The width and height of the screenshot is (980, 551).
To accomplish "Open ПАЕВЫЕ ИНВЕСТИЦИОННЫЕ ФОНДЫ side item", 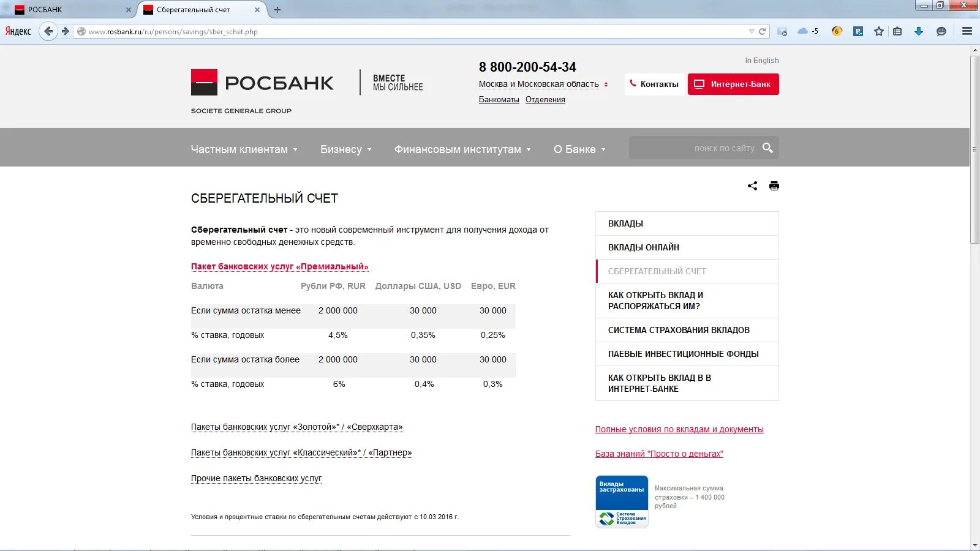I will click(x=687, y=354).
